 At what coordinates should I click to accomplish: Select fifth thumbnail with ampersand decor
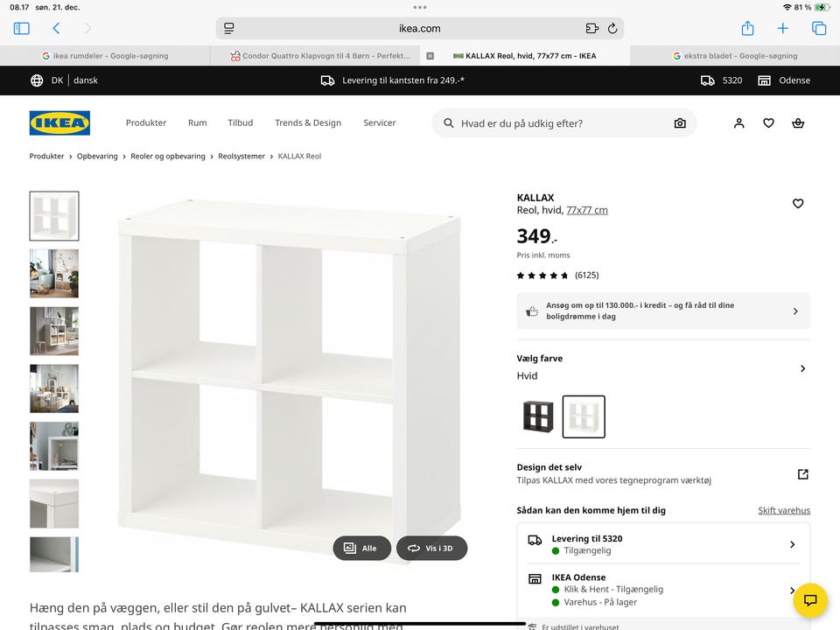(x=54, y=446)
